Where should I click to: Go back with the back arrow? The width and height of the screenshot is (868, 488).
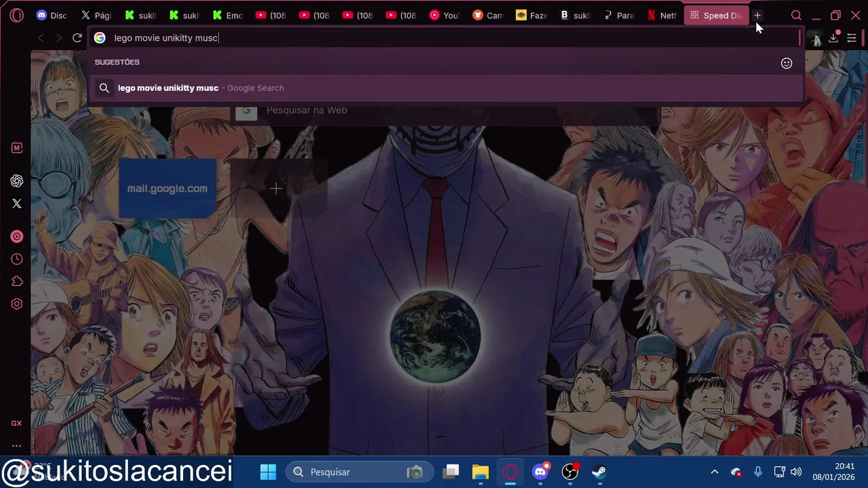[x=41, y=38]
